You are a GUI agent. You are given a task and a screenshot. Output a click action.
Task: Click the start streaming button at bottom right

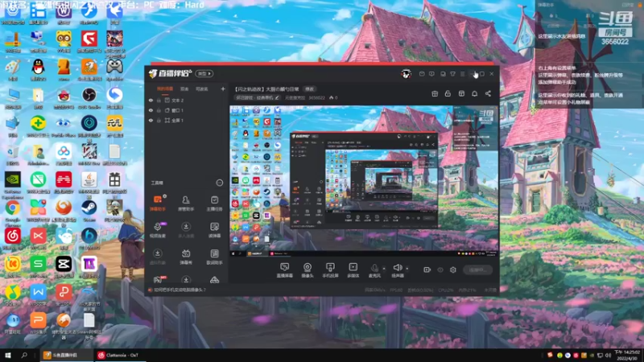(477, 270)
